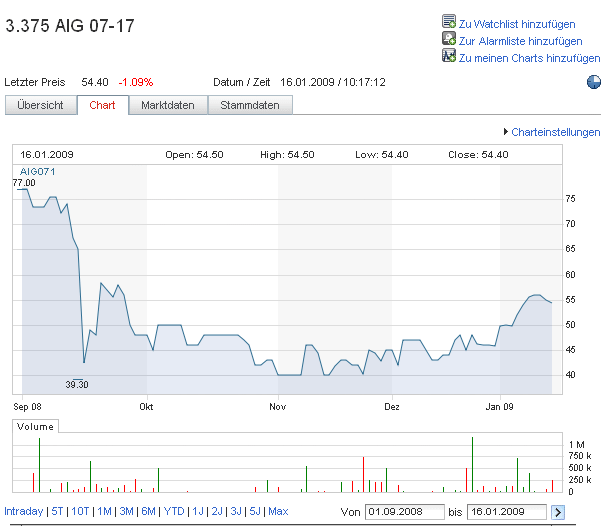Click the -1.09% change value
607x526 pixels.
tap(136, 82)
